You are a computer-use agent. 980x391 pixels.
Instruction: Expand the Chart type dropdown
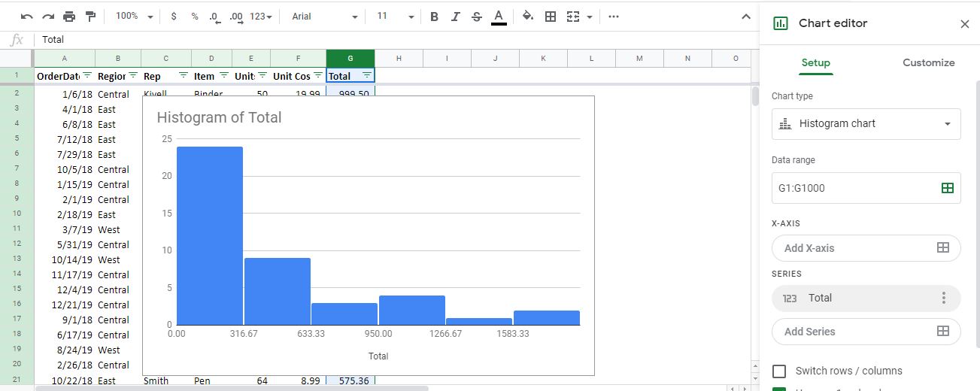point(866,123)
